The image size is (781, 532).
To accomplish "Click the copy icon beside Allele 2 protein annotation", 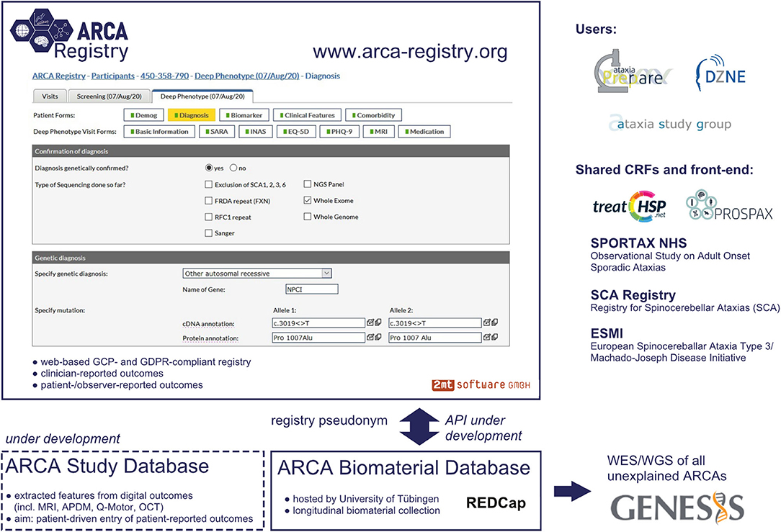I will 494,337.
